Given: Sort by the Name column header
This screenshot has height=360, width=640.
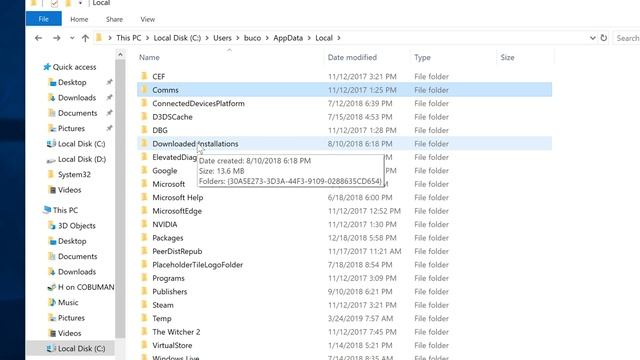Looking at the screenshot, I should (149, 58).
